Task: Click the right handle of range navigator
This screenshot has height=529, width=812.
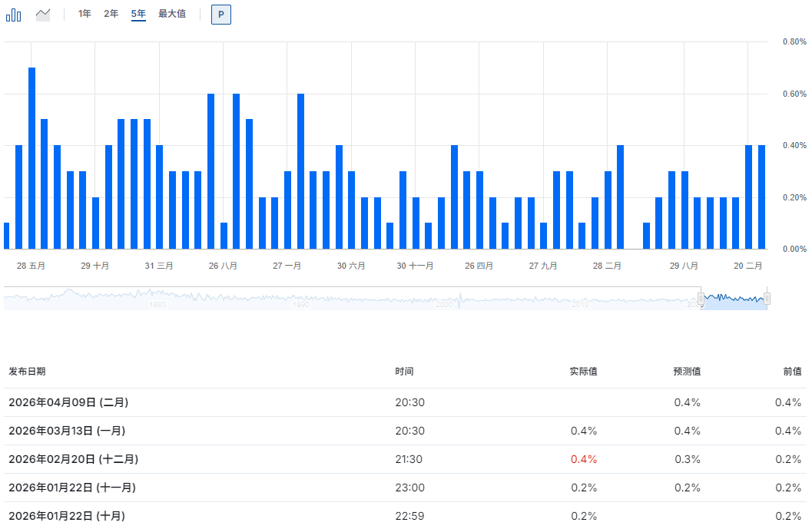Action: click(767, 299)
